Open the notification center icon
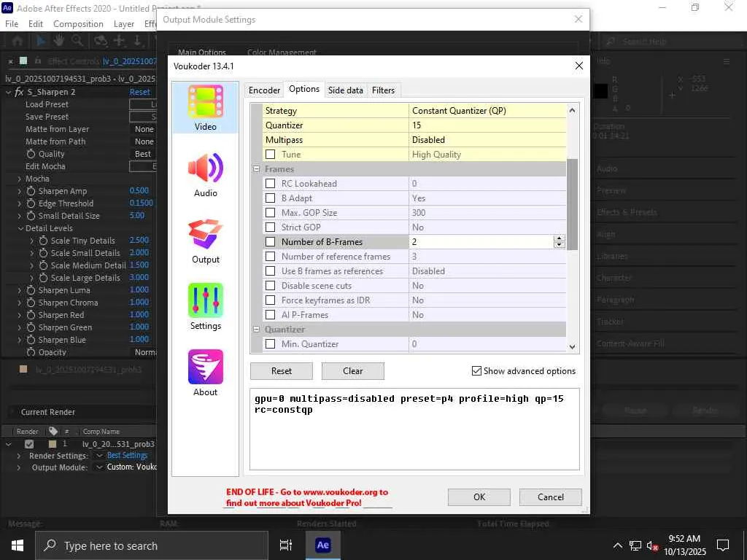 click(723, 545)
